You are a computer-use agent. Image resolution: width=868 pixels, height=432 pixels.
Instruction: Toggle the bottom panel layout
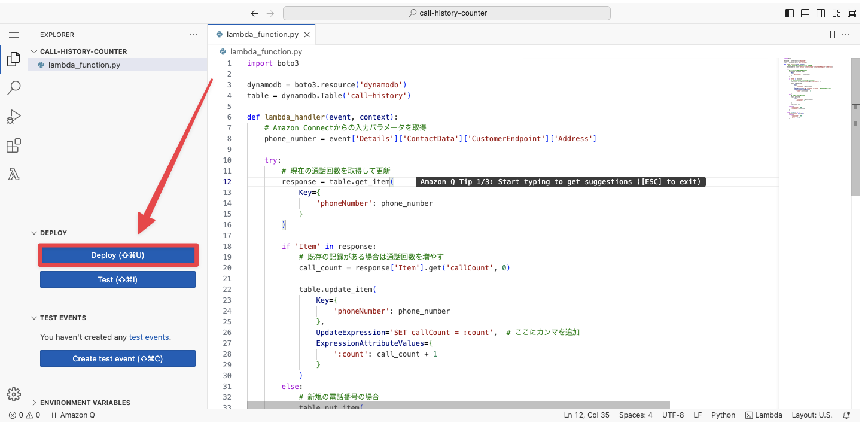[805, 13]
